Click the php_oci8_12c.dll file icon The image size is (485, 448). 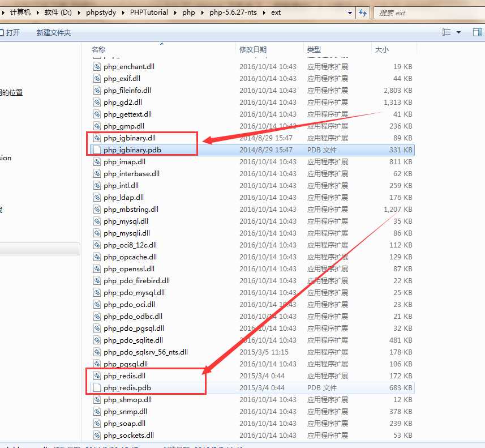point(97,245)
